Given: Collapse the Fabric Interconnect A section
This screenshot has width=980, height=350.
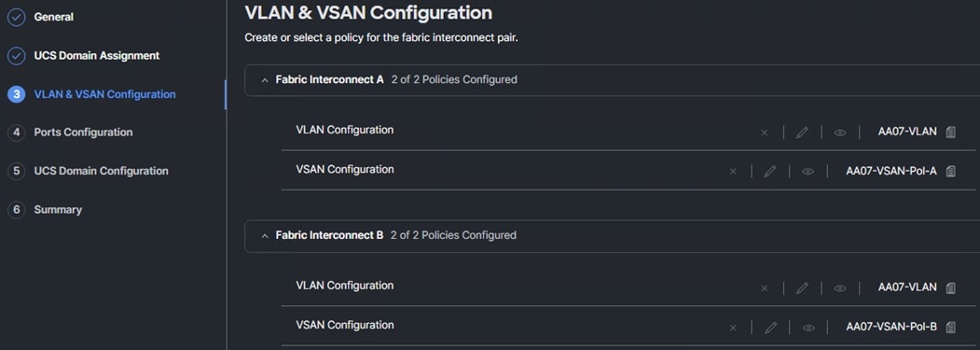Looking at the screenshot, I should pyautogui.click(x=265, y=80).
